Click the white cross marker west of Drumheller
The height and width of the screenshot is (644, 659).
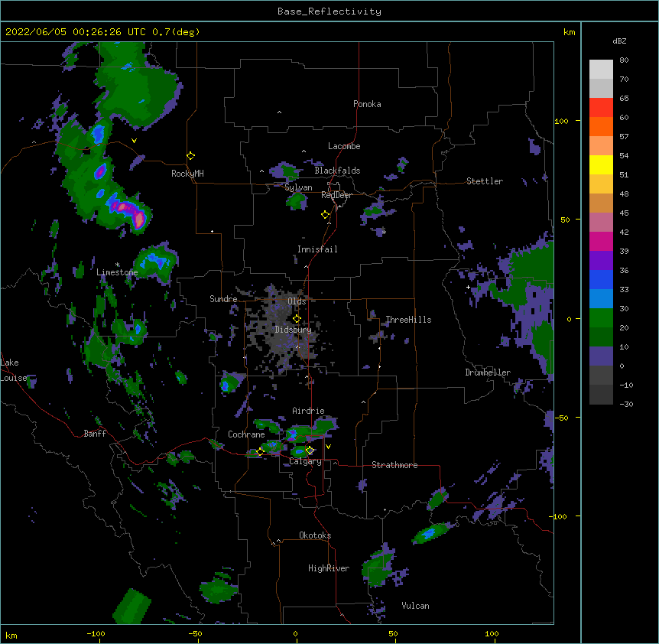coord(468,287)
